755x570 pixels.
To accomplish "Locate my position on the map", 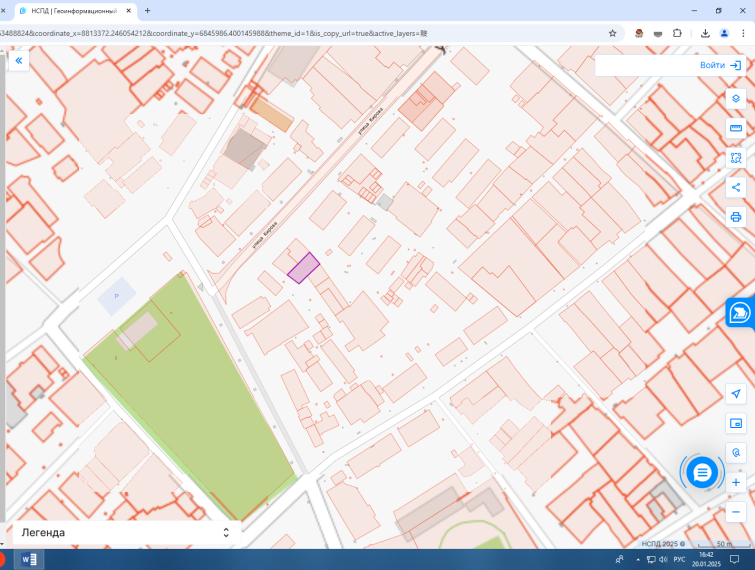I will click(736, 394).
